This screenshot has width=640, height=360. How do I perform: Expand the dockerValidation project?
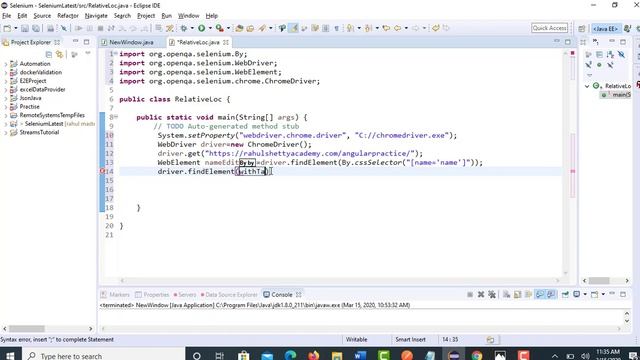6,73
